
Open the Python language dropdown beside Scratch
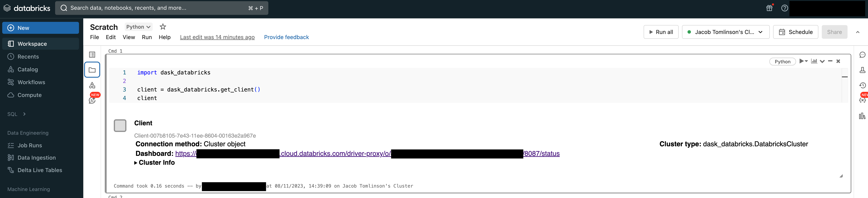pos(139,27)
